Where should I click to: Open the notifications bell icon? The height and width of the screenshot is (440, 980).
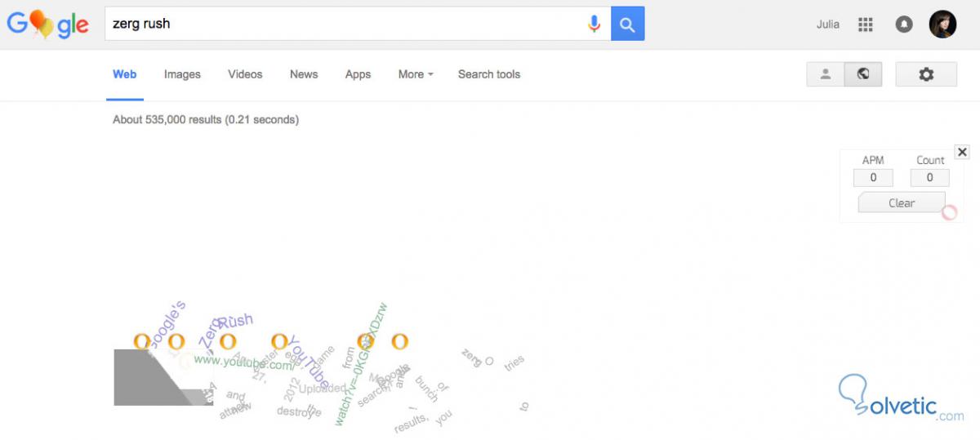tap(904, 24)
